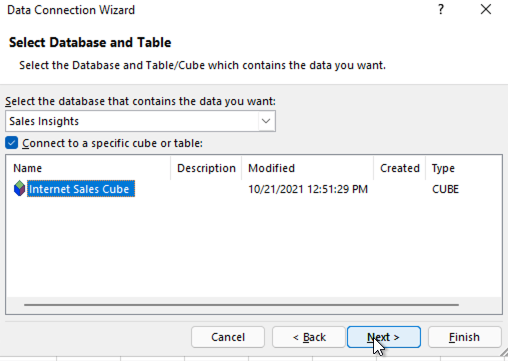Click the modified date 10/21/2021 cell
508x361 pixels.
point(308,189)
